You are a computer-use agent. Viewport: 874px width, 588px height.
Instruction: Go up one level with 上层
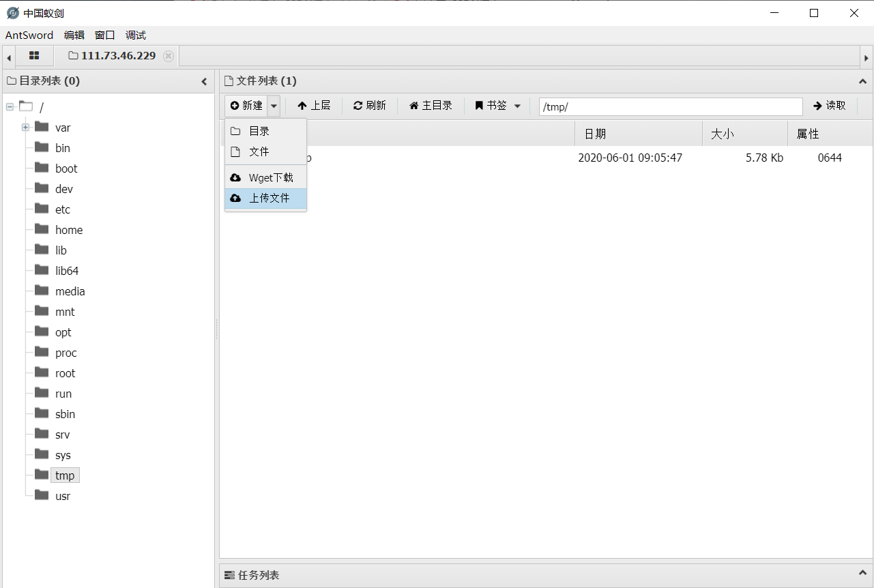click(x=314, y=106)
